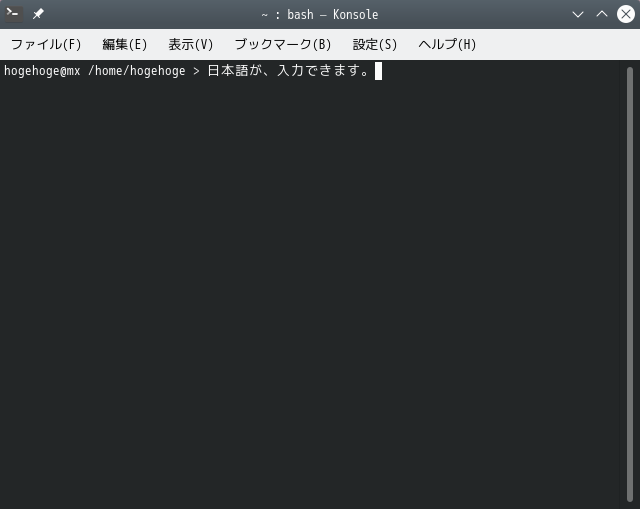Screen dimensions: 640x509
Task: Click the terminal vertical scrollbar
Action: [630, 284]
